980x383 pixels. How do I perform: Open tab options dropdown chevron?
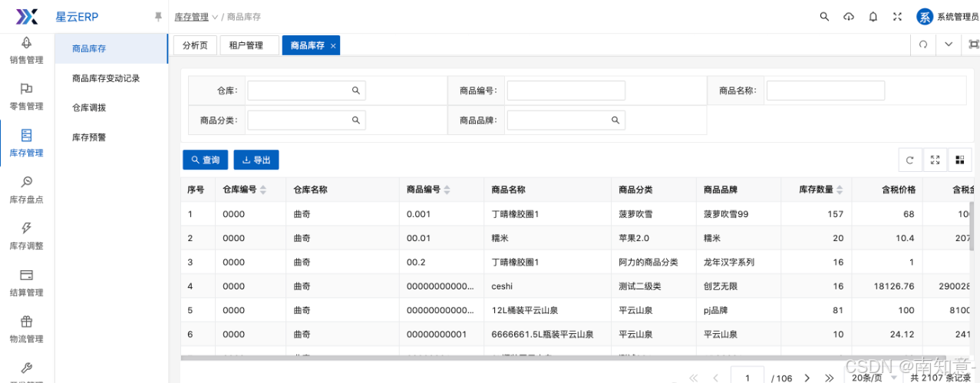(x=949, y=45)
